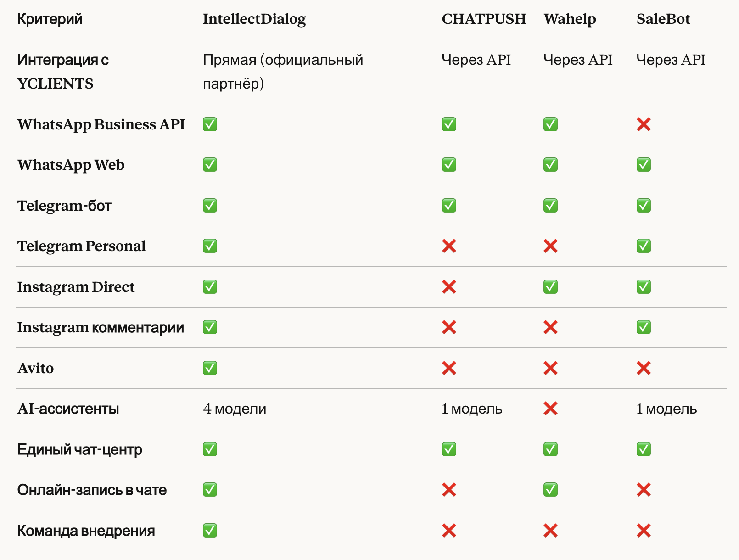Image resolution: width=739 pixels, height=560 pixels.
Task: Click CHATPUSH green check in Единый чат-центр row
Action: point(449,449)
